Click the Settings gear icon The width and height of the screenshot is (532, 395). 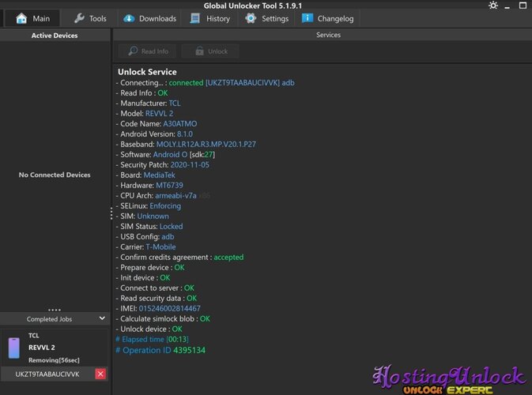[x=251, y=18]
